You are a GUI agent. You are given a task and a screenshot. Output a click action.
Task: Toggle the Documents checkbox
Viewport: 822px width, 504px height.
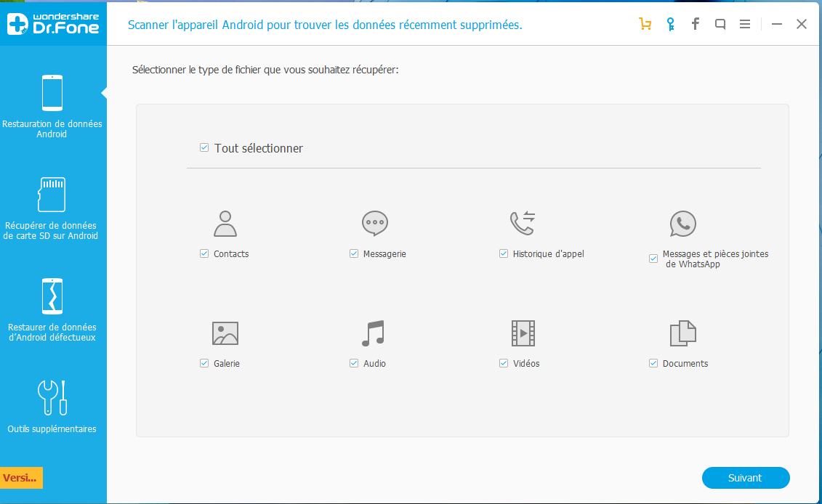(653, 363)
